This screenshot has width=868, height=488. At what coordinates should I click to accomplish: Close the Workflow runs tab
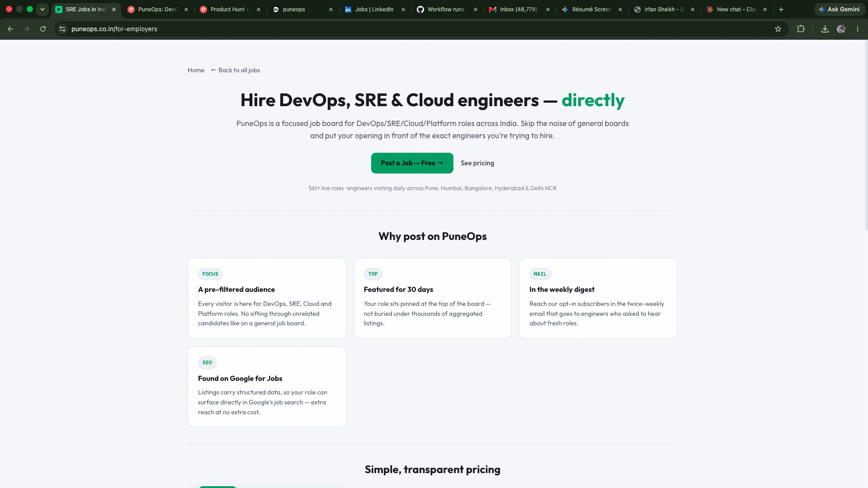point(476,9)
